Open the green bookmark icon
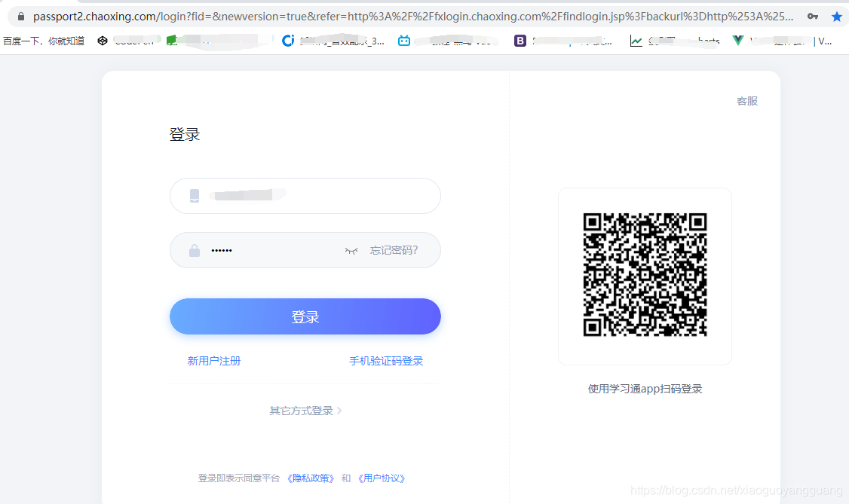849x504 pixels. coord(172,41)
